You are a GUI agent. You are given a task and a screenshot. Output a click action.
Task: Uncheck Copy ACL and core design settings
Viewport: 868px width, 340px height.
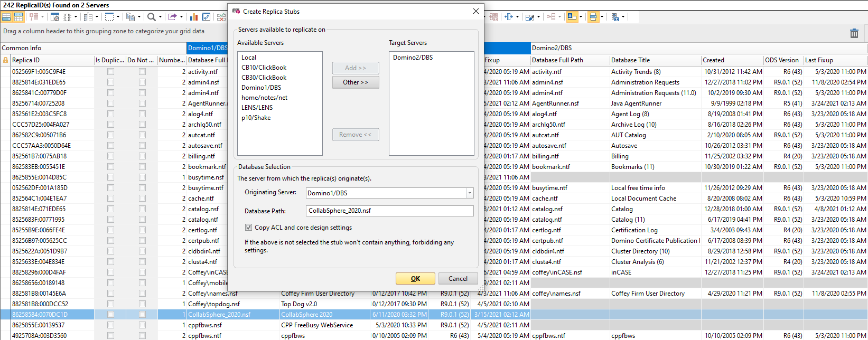tap(248, 228)
